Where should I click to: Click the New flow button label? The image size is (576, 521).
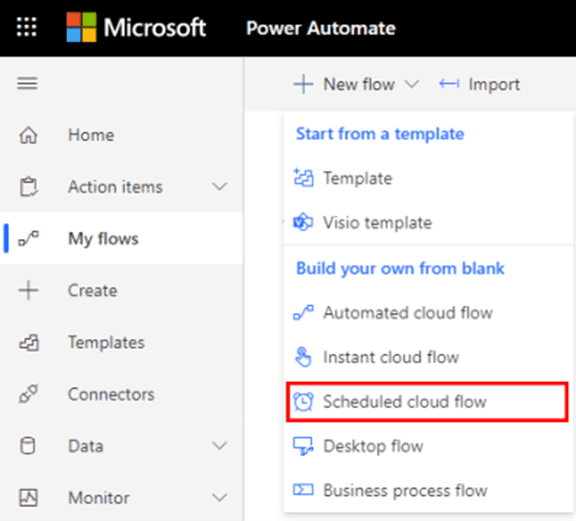pyautogui.click(x=359, y=84)
